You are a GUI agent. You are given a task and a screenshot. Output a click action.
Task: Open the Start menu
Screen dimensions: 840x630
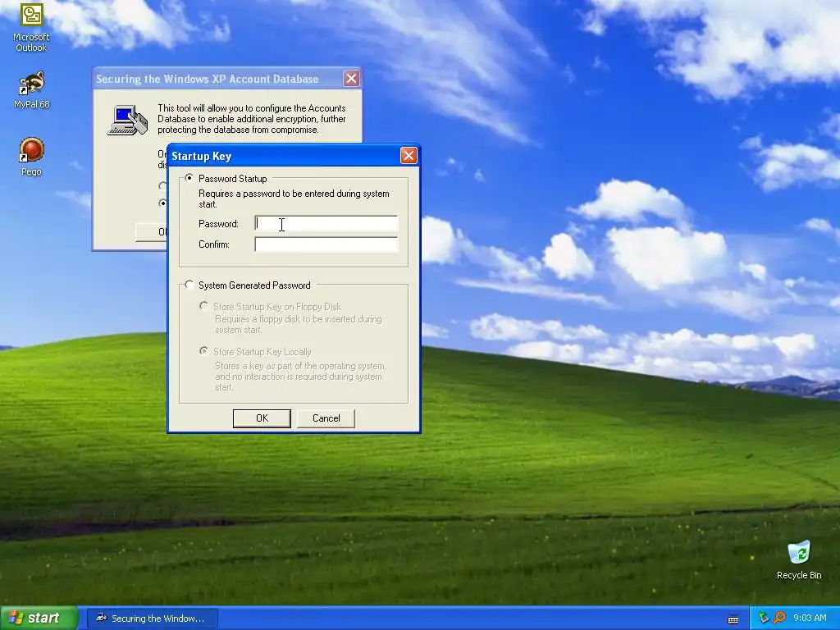(39, 618)
